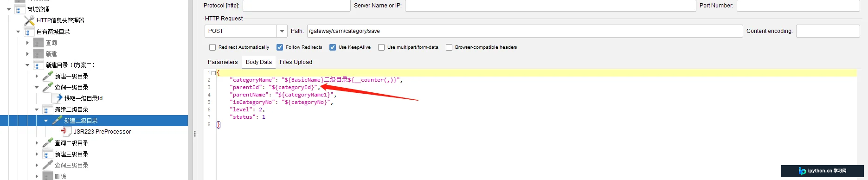Expand the 新建三级目录 node
This screenshot has height=180, width=868.
(x=37, y=154)
